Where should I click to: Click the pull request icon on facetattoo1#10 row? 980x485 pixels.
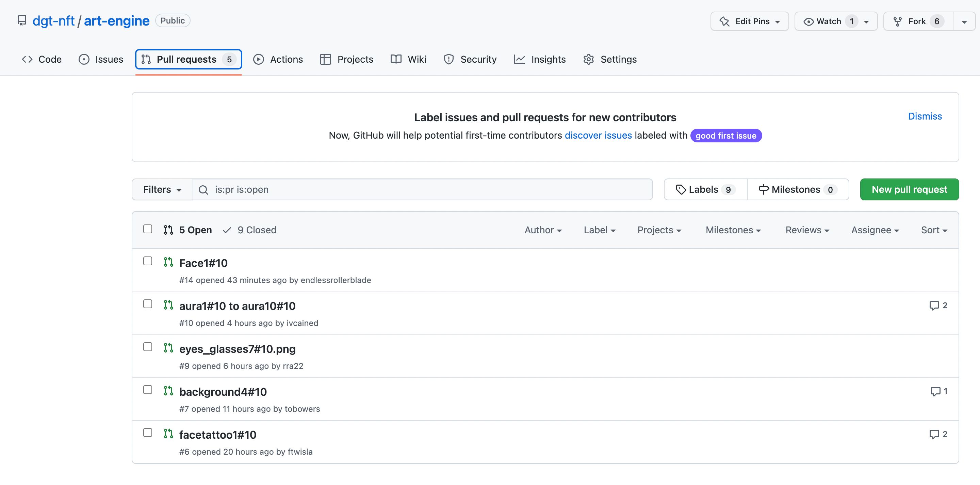point(168,434)
